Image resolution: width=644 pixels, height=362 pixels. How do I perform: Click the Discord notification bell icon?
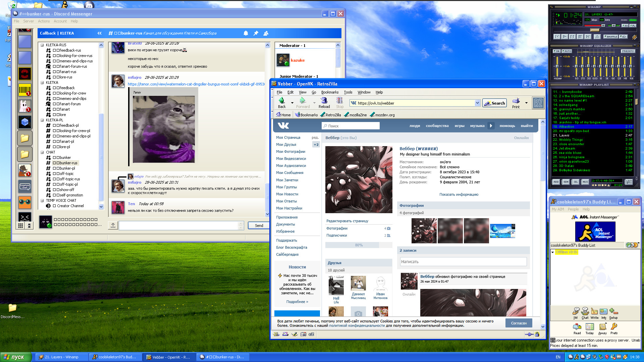click(246, 33)
